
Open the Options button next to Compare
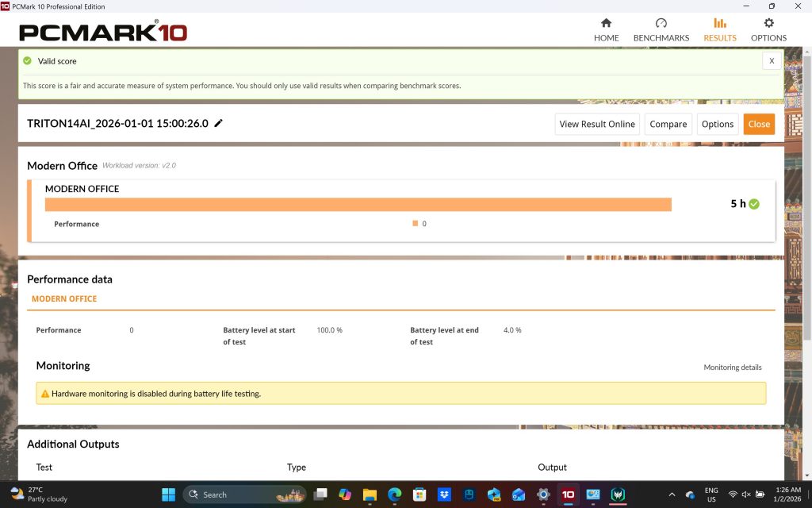pos(717,124)
